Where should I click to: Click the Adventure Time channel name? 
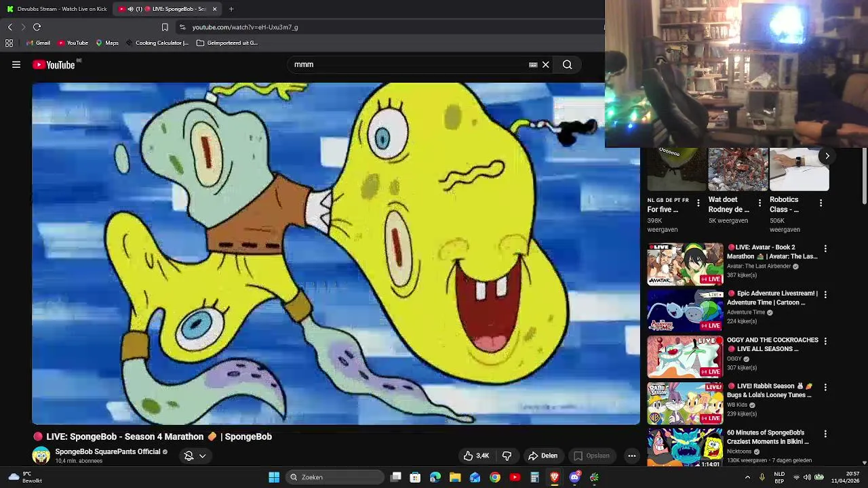point(745,312)
